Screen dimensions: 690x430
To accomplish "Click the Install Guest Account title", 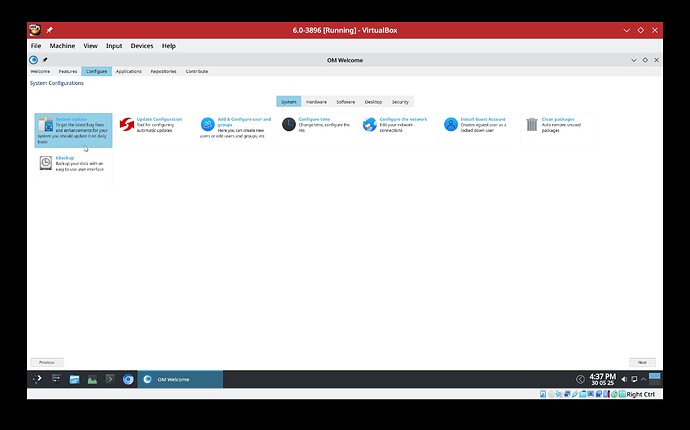I will point(483,119).
